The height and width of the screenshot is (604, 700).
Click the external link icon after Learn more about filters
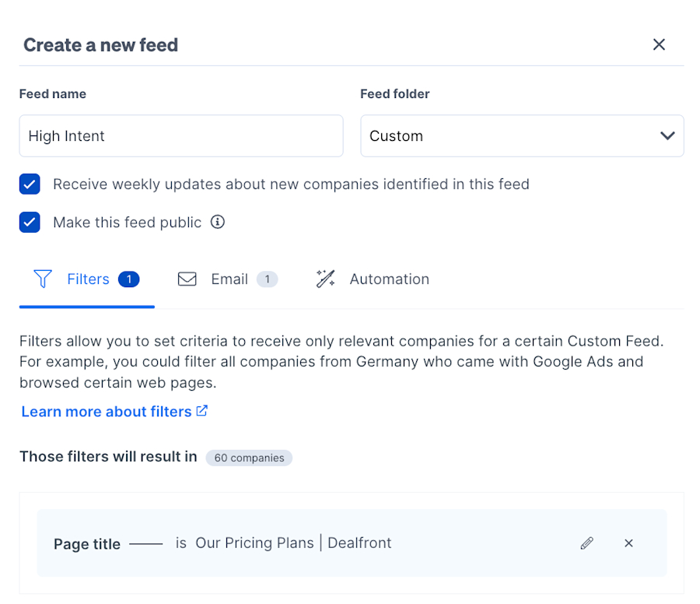(201, 411)
